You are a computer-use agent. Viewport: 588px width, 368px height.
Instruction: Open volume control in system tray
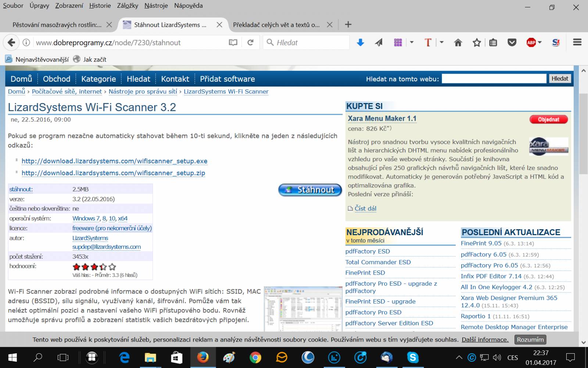click(x=497, y=357)
